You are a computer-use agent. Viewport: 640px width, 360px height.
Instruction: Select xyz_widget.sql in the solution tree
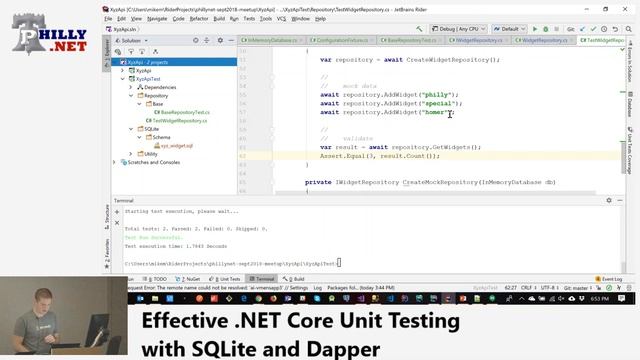tap(173, 146)
